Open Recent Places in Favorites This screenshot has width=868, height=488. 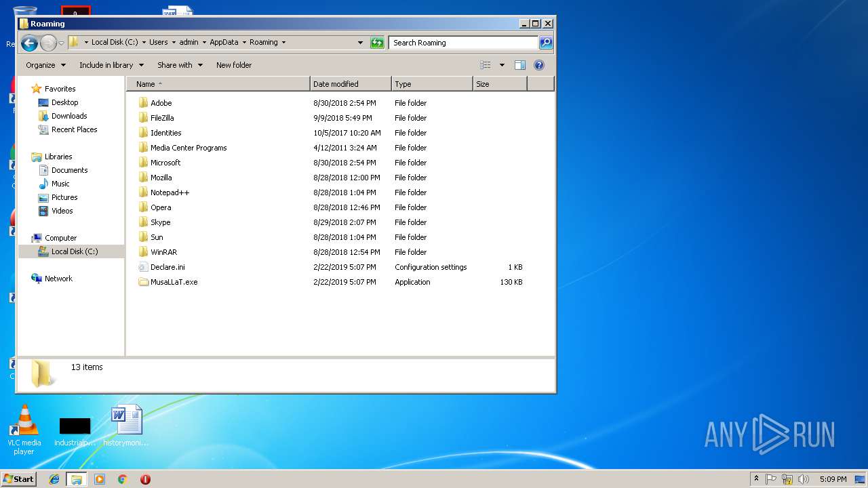pos(74,129)
